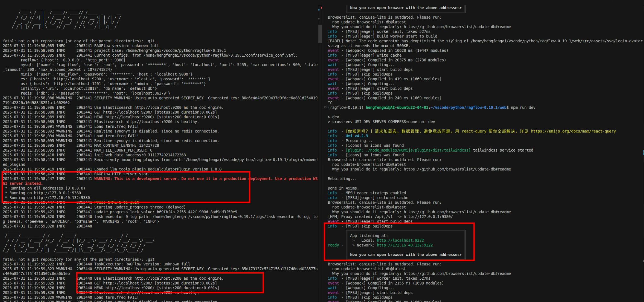Click the command decoration circle beside the npm prompt
Image resolution: width=644 pixels, height=302 pixels.
coord(325,108)
